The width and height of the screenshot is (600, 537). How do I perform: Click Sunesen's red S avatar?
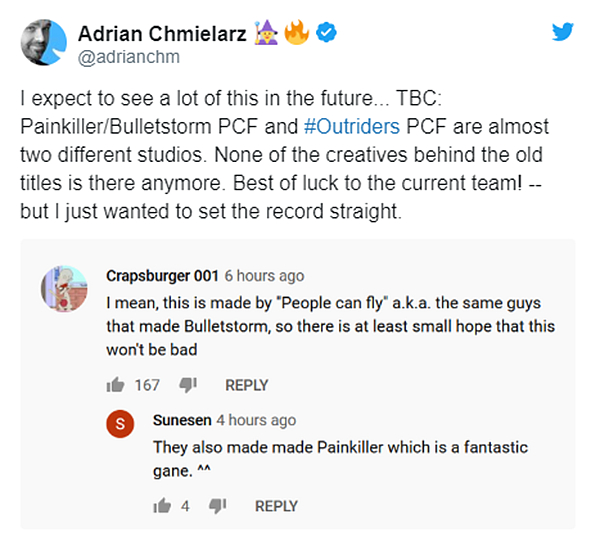tap(120, 423)
